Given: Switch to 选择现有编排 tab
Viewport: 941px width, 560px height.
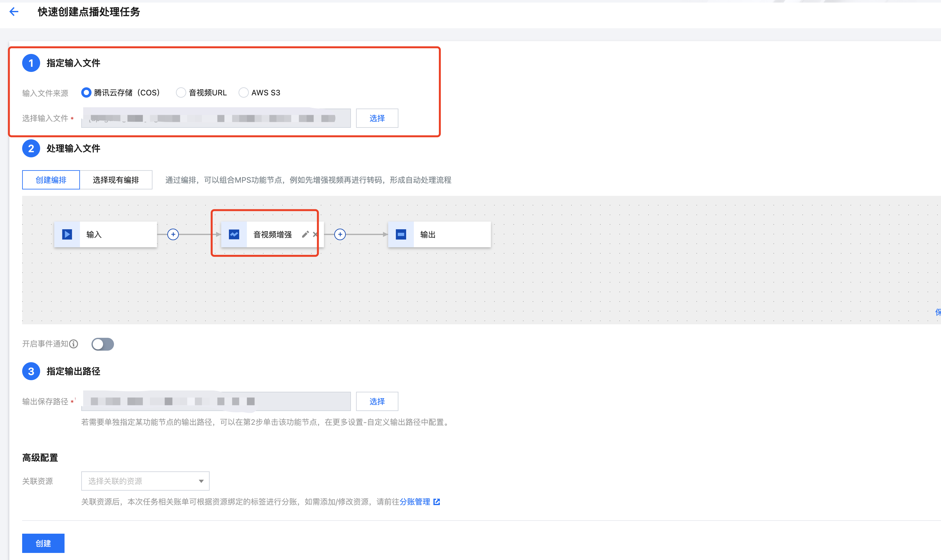Looking at the screenshot, I should [x=116, y=179].
